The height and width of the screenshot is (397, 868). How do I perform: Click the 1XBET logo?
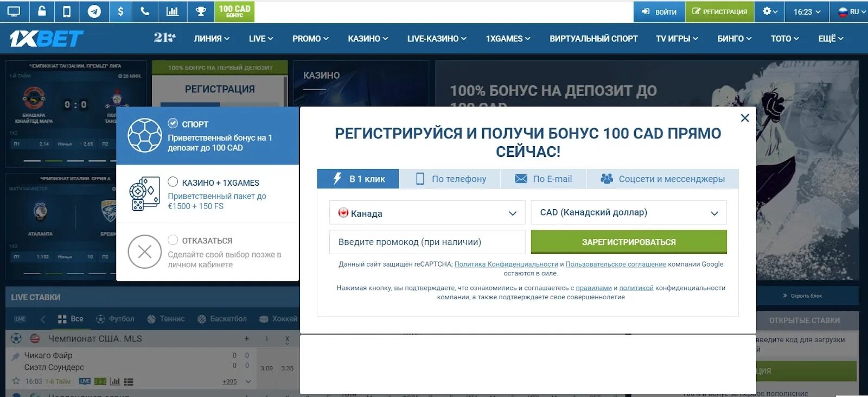coord(47,39)
